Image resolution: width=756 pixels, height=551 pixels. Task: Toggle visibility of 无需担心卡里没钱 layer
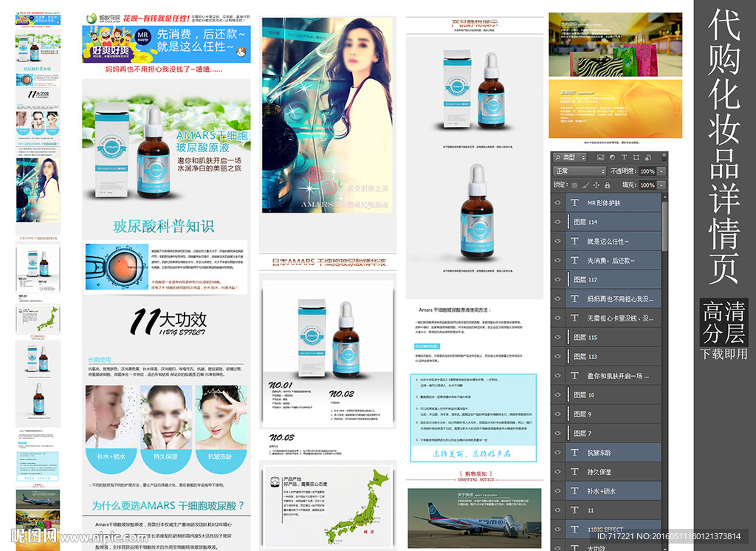[557, 318]
